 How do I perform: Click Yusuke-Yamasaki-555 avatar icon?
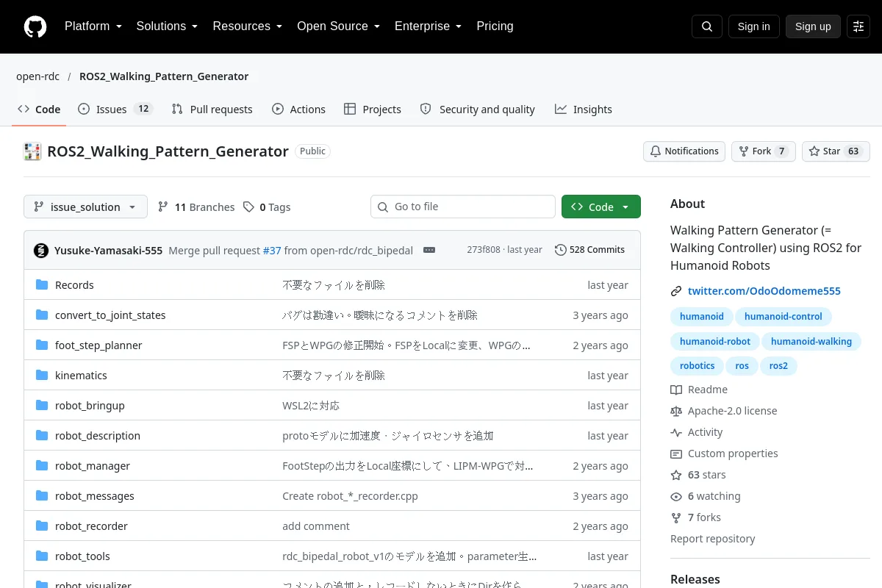pos(41,250)
